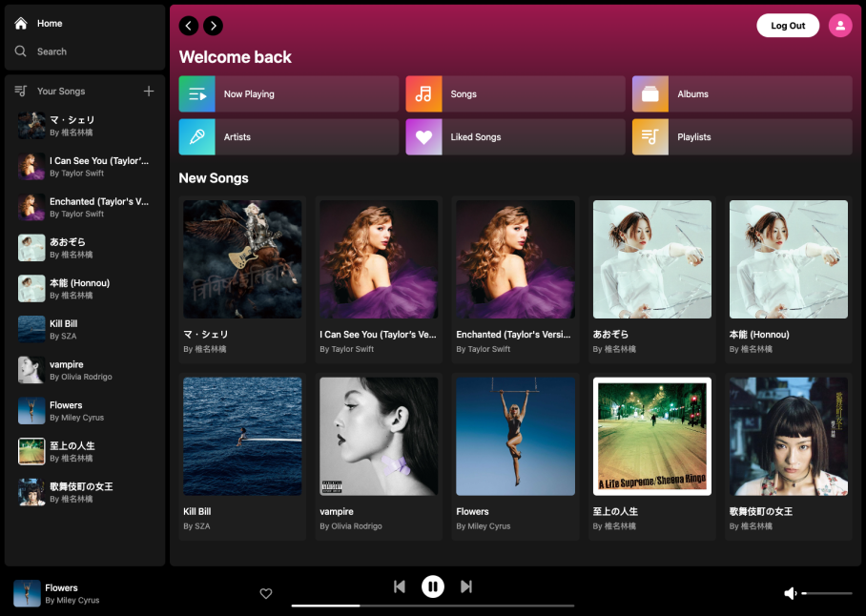The width and height of the screenshot is (866, 616).
Task: Go forward using the right arrow button
Action: click(214, 26)
